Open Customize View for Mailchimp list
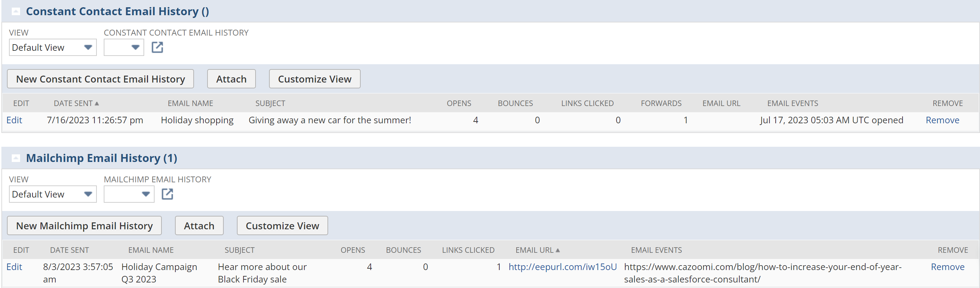This screenshot has width=980, height=288. [282, 226]
